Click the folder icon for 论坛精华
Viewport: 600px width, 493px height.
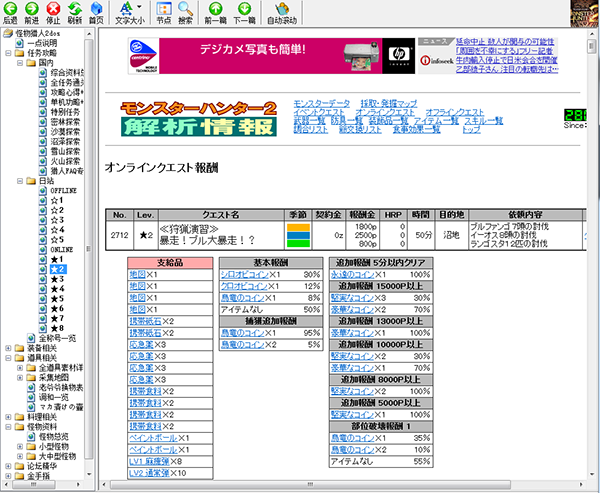click(x=20, y=466)
